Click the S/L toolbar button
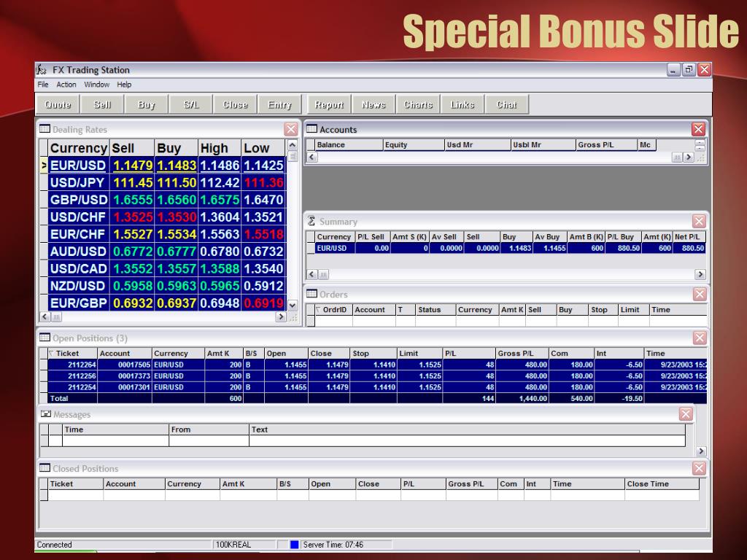This screenshot has width=747, height=560. [191, 104]
